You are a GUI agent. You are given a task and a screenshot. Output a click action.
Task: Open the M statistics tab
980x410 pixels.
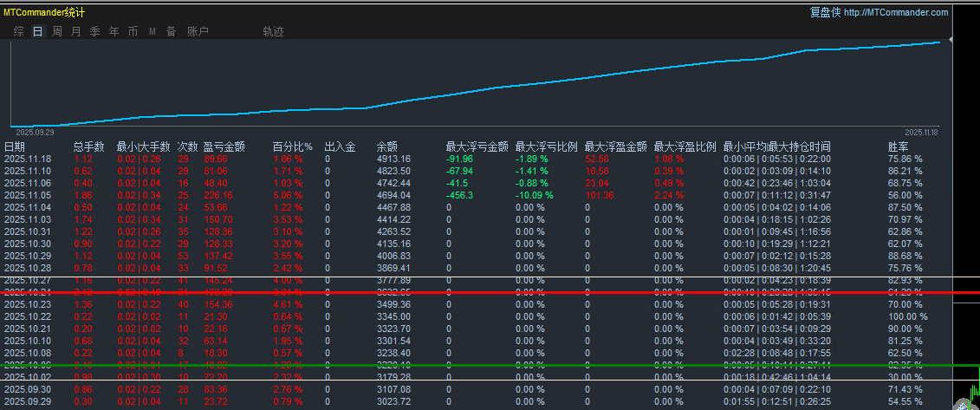point(152,31)
